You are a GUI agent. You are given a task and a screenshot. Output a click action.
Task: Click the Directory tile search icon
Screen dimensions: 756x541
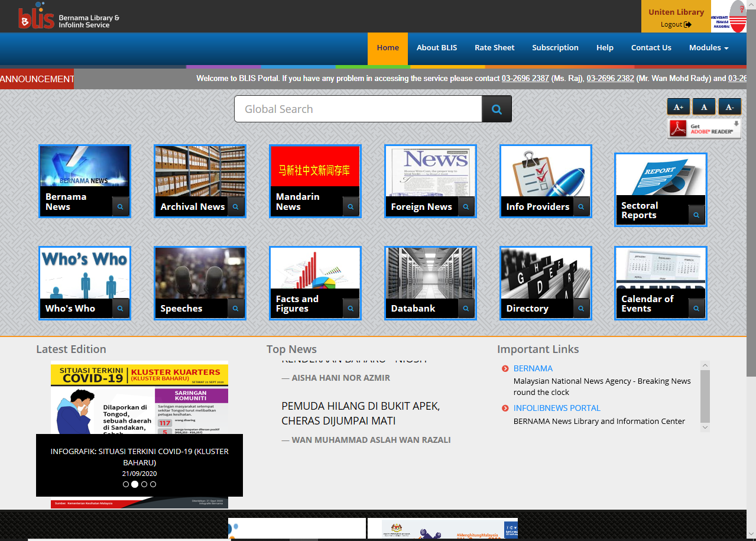click(x=581, y=309)
